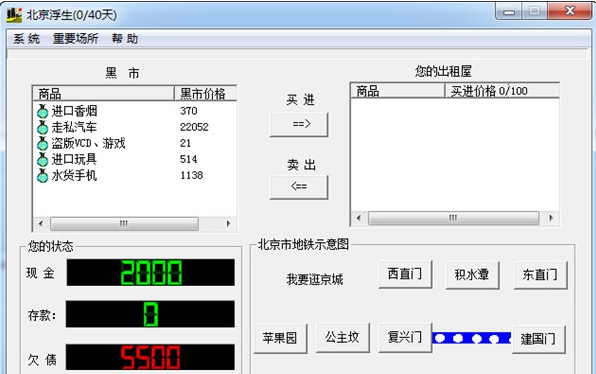596x374 pixels.
Task: Select the money-bag icon beside 走私汽车
Action: click(43, 127)
